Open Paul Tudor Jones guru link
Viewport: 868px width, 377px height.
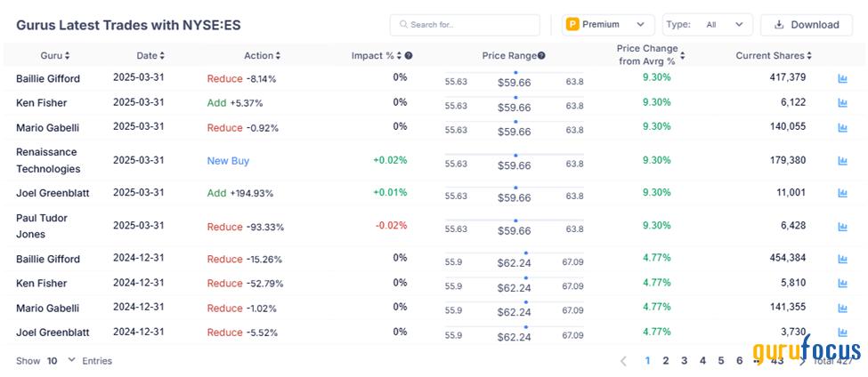pos(42,226)
